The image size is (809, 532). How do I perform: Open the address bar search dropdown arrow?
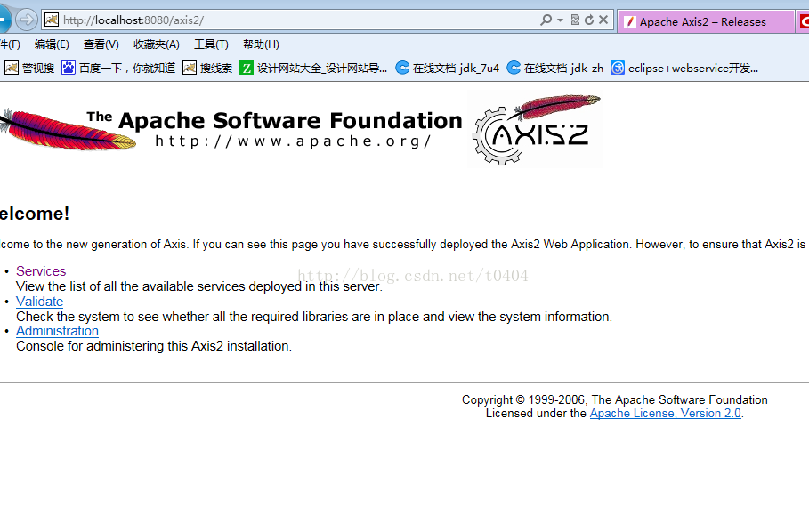pyautogui.click(x=561, y=20)
